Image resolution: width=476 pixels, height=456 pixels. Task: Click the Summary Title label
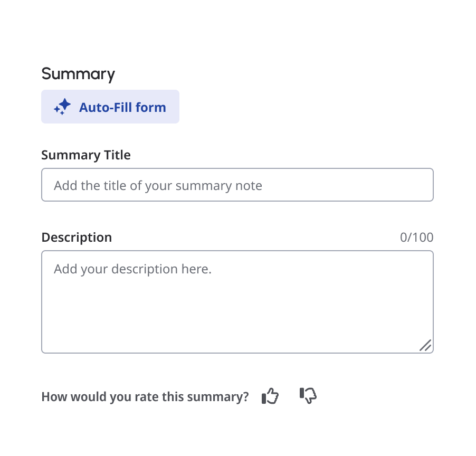(86, 155)
